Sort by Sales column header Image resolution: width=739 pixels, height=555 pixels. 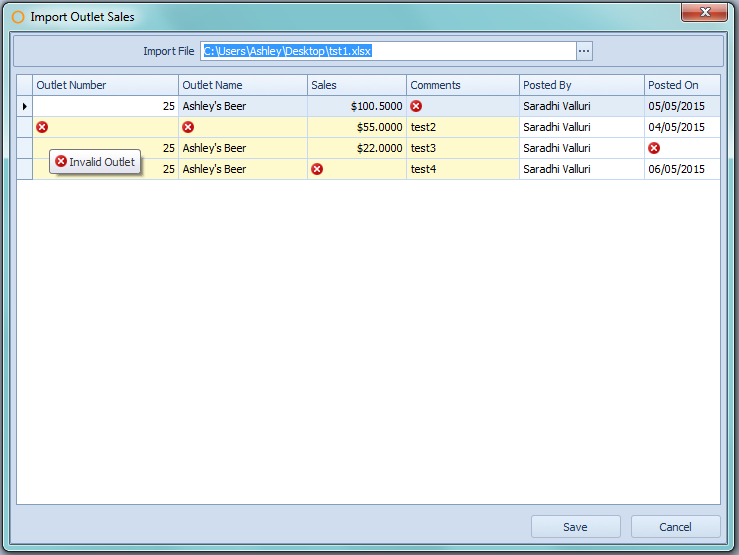pos(356,85)
